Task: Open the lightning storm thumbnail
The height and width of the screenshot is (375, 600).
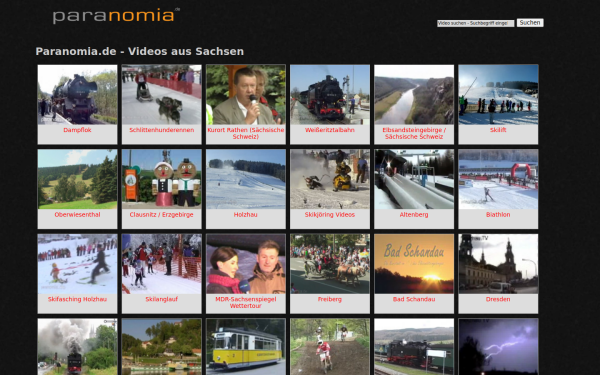Action: pyautogui.click(x=498, y=347)
